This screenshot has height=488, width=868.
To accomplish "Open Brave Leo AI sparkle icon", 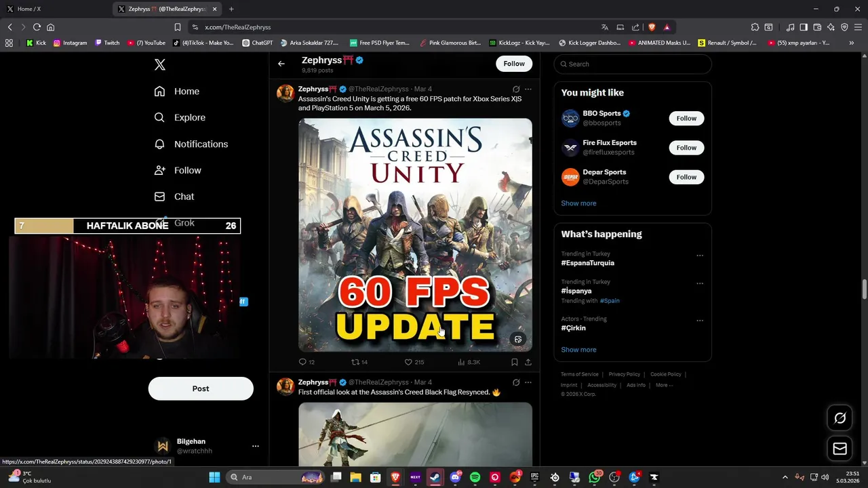I will pos(831,27).
